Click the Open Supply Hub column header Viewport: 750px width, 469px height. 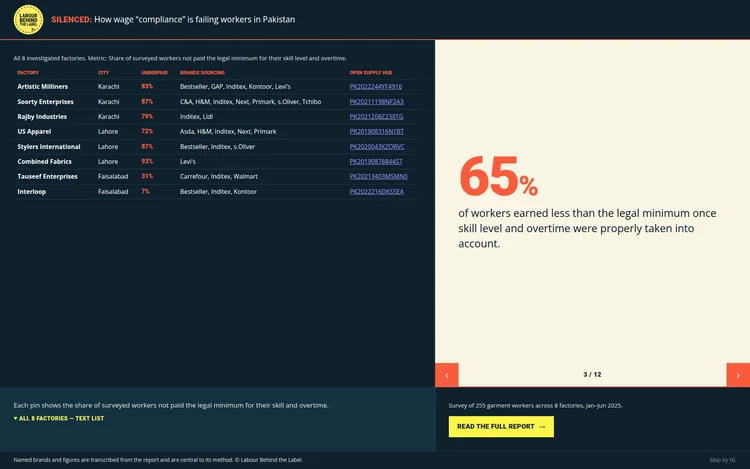coord(371,73)
